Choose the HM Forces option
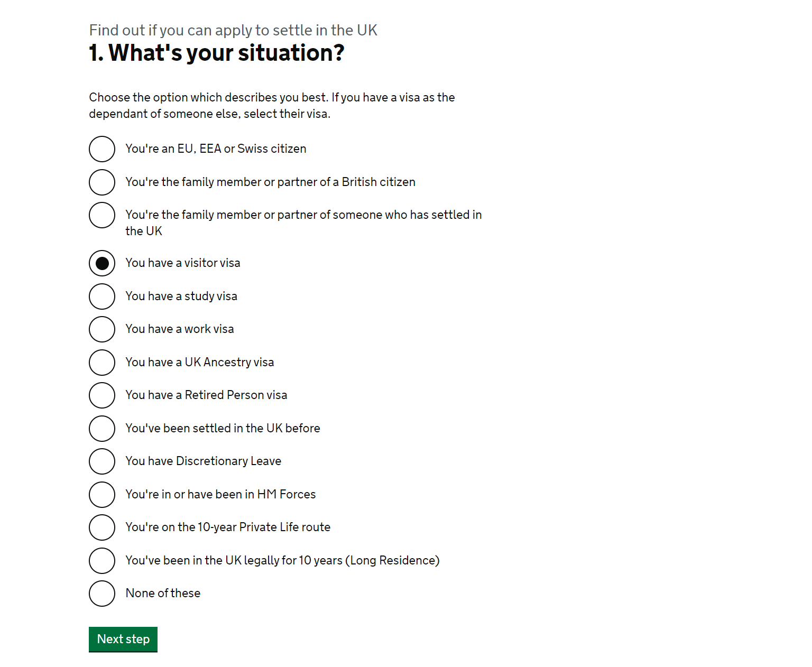 (102, 495)
